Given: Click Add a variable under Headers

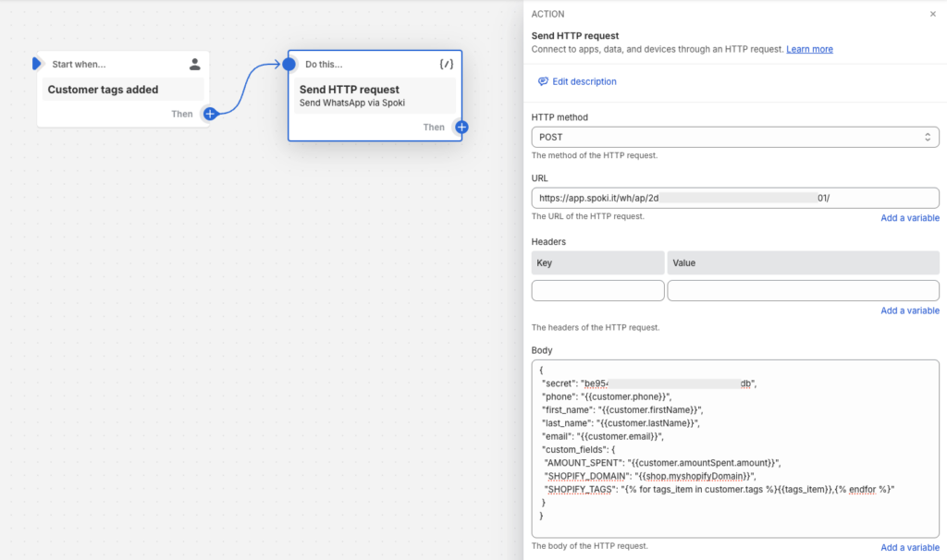Looking at the screenshot, I should (x=909, y=310).
